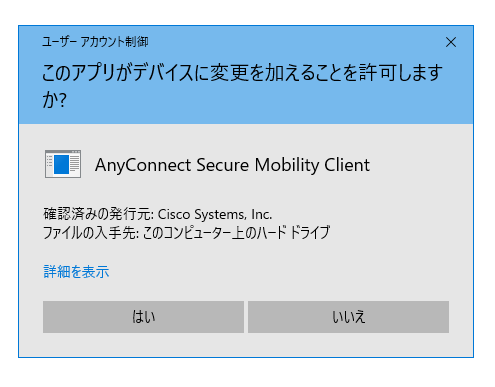Click the 確認済みの発行元 label

97,214
